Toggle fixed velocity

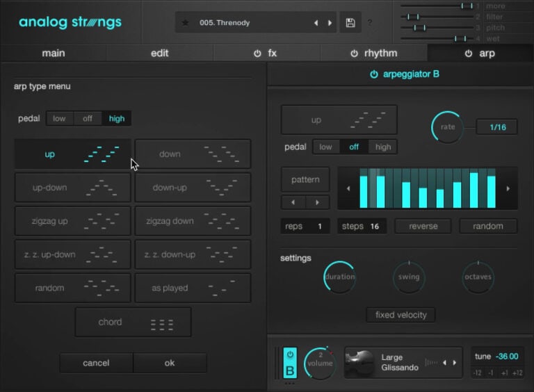tap(400, 315)
